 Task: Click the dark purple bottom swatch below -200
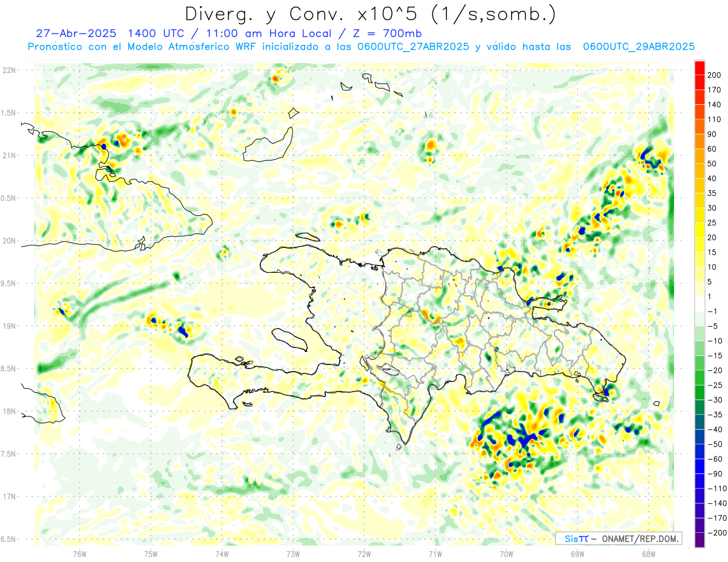[699, 540]
